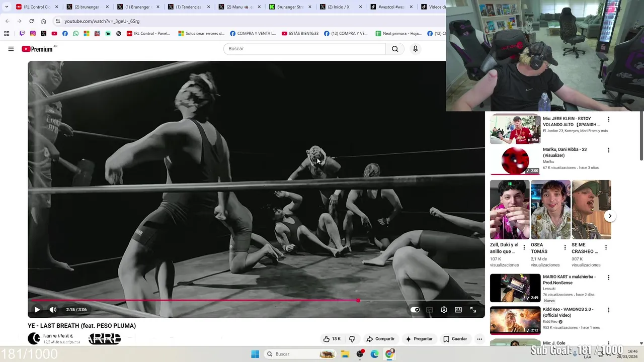Open Instagram bookmark icon
The height and width of the screenshot is (362, 644).
pos(33,34)
